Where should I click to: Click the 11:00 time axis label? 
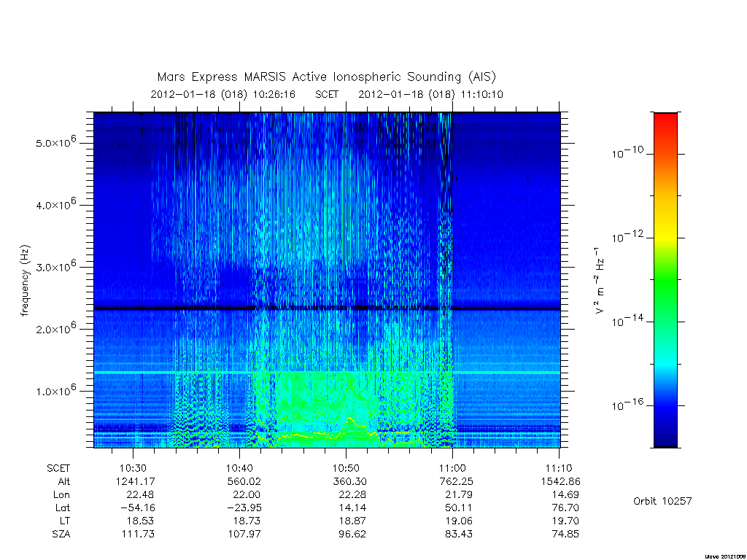(x=452, y=469)
